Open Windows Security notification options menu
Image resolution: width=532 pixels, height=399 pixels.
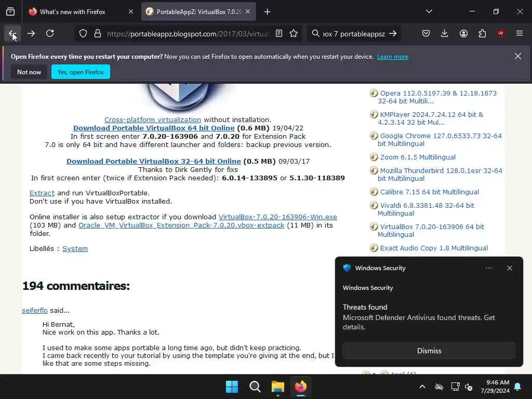pyautogui.click(x=489, y=268)
